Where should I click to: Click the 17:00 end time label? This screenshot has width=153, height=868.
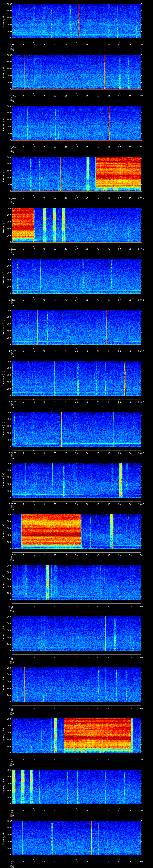pos(141,44)
